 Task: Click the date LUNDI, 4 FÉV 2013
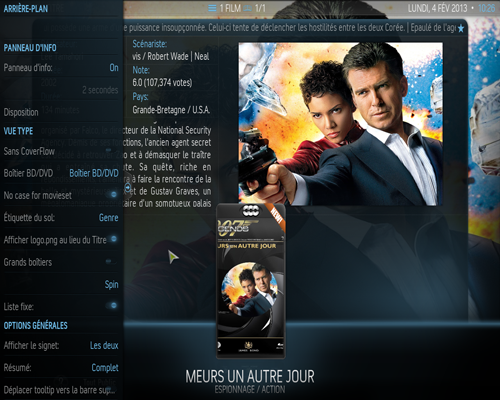click(x=437, y=8)
